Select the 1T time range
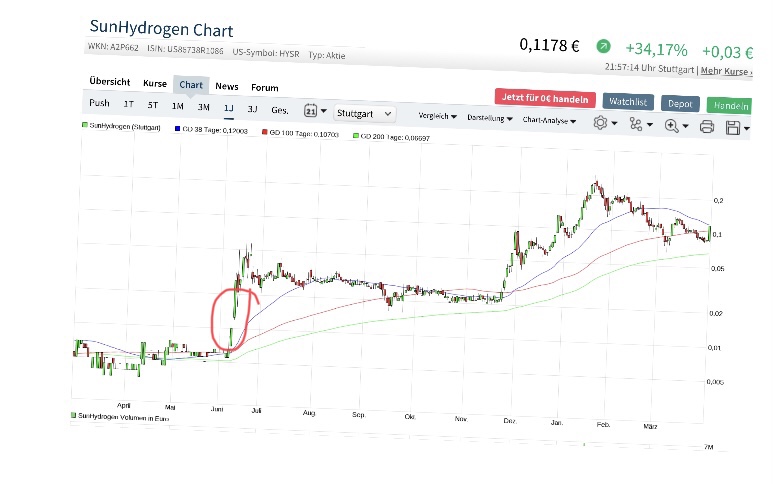 tap(129, 104)
